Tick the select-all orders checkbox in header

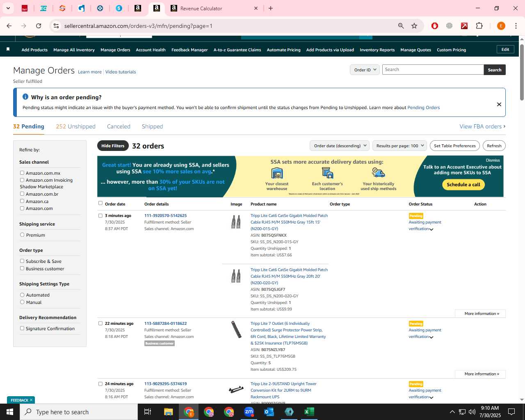[x=100, y=203]
